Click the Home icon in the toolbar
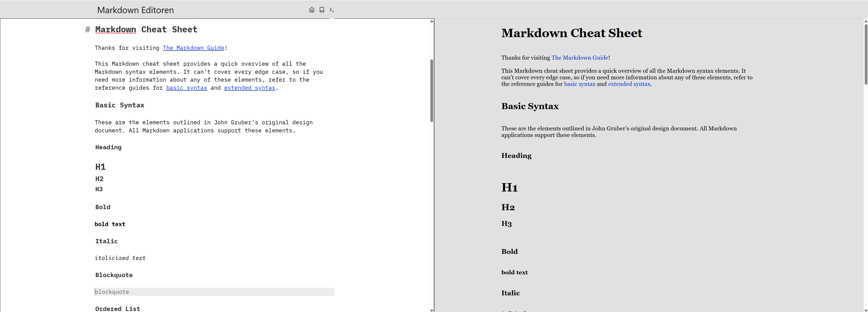This screenshot has width=868, height=312. [311, 10]
